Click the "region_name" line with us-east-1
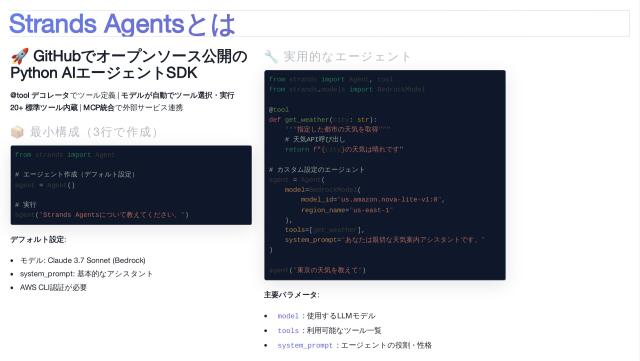This screenshot has height=361, width=640. [347, 210]
